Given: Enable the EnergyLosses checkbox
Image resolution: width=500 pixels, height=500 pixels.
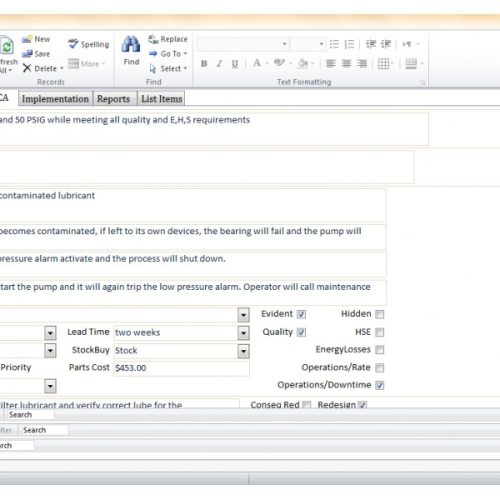Looking at the screenshot, I should click(379, 350).
